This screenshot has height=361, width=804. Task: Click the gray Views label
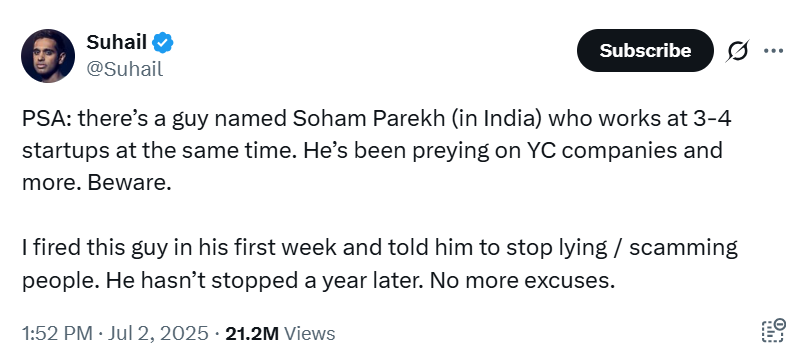(x=309, y=334)
